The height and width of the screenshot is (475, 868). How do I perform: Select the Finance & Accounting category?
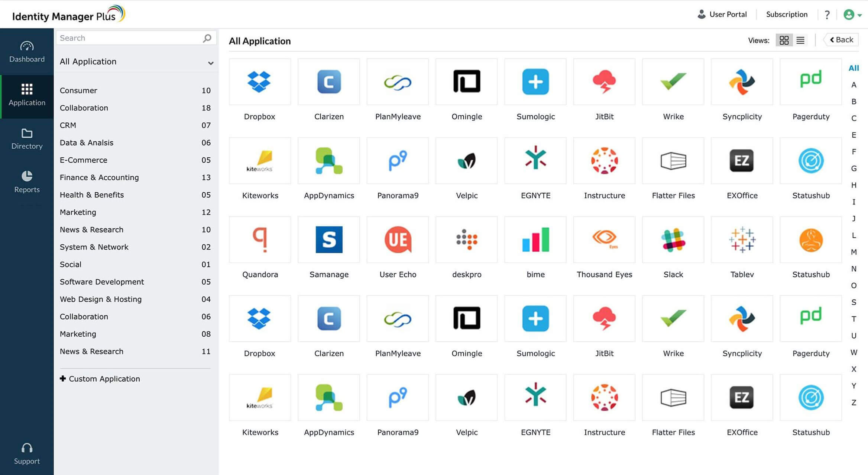[99, 177]
